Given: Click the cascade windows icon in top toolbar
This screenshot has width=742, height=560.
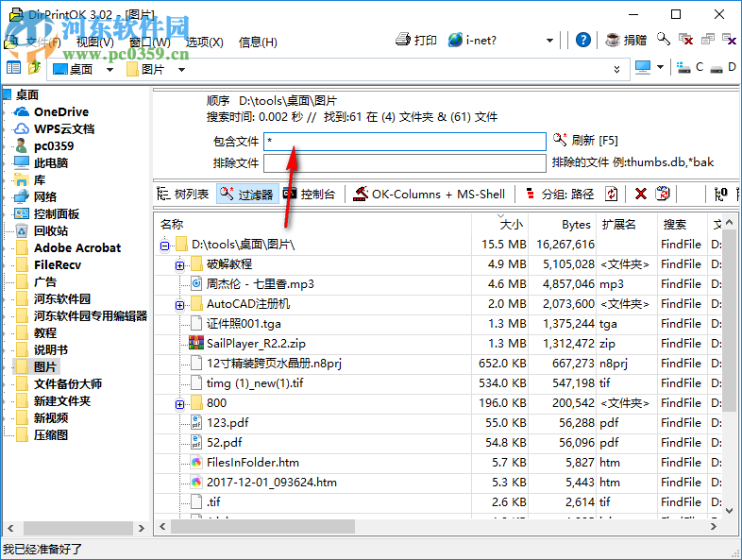Looking at the screenshot, I should (708, 40).
